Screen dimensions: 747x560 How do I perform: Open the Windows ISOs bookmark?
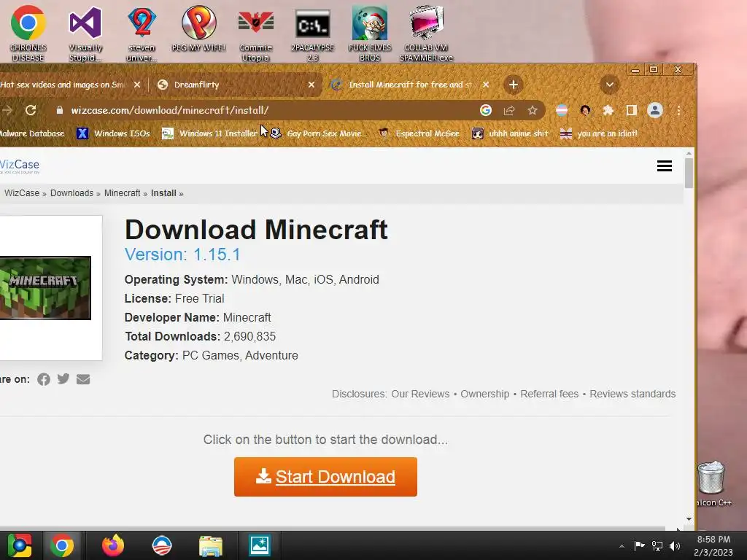click(x=113, y=134)
